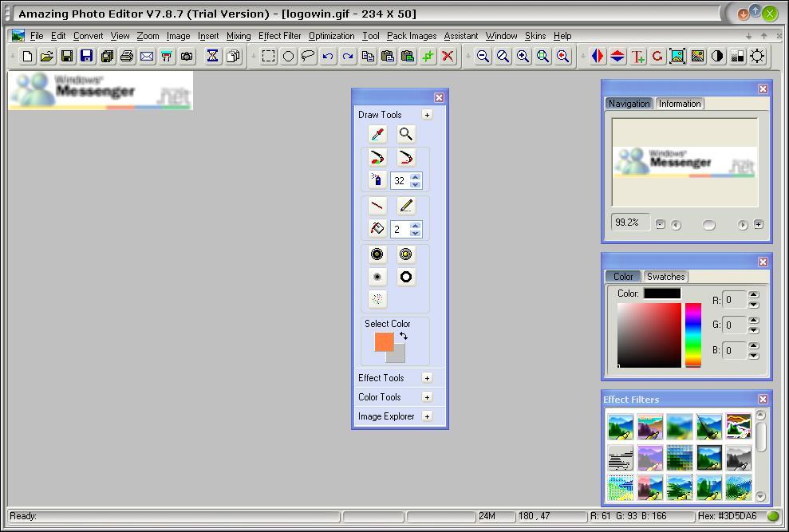Pick a color from the Color panel gradient

(650, 335)
